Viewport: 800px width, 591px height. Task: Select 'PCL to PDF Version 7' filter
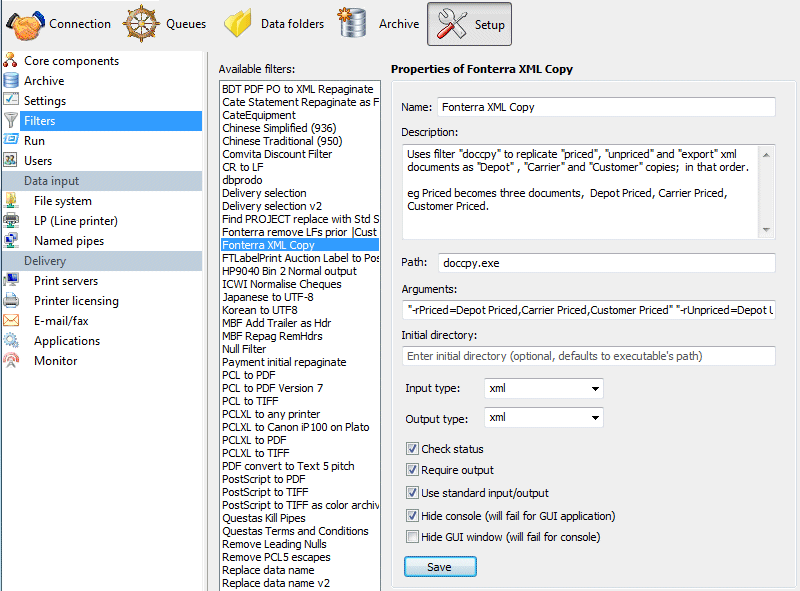click(x=272, y=388)
